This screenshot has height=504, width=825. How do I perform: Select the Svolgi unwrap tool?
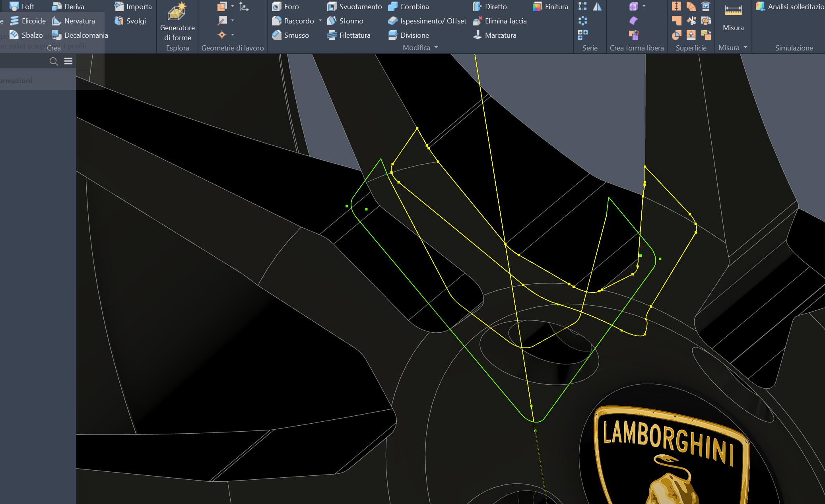tap(130, 21)
